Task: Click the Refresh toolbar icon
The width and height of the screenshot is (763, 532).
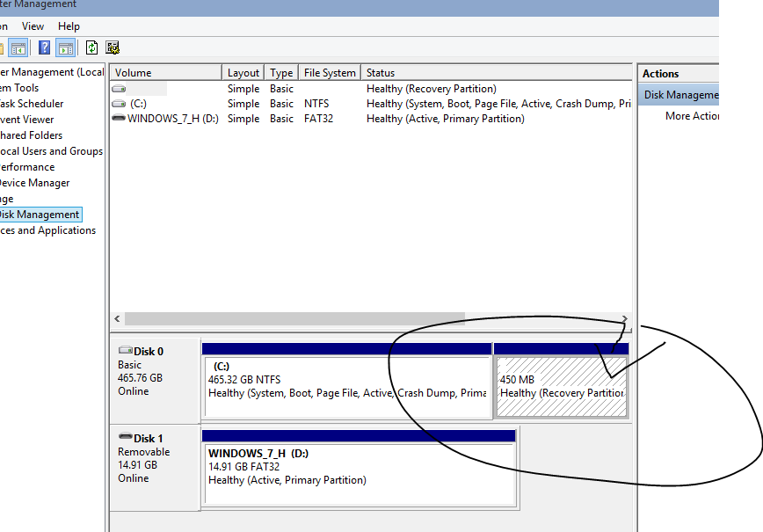Action: pyautogui.click(x=91, y=47)
